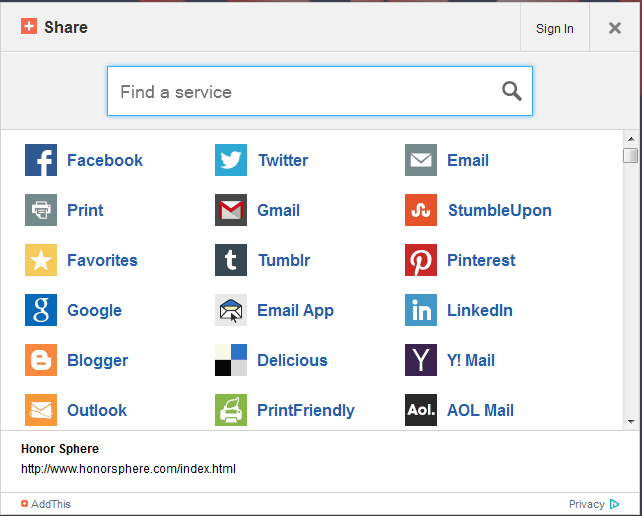Select the Blogger icon
Screen dimensions: 642x516
(x=41, y=360)
